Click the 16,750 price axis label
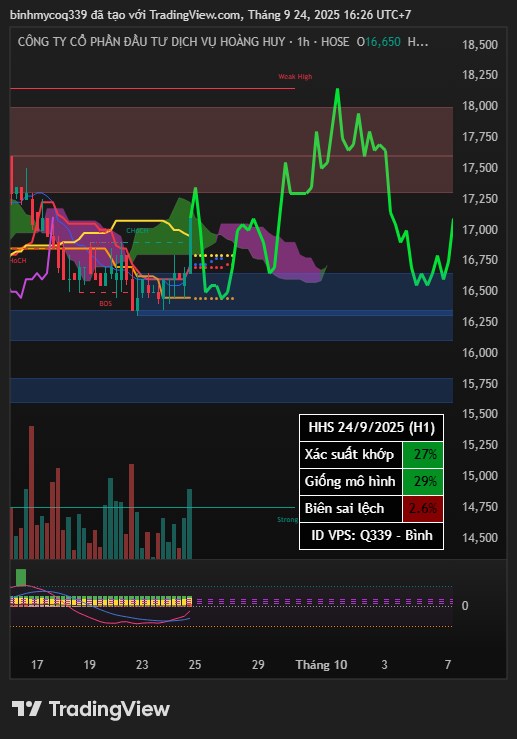517x739 pixels. click(480, 260)
